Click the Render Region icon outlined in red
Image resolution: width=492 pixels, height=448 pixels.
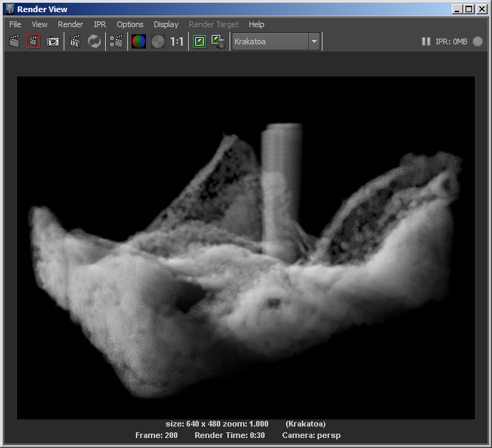(34, 41)
